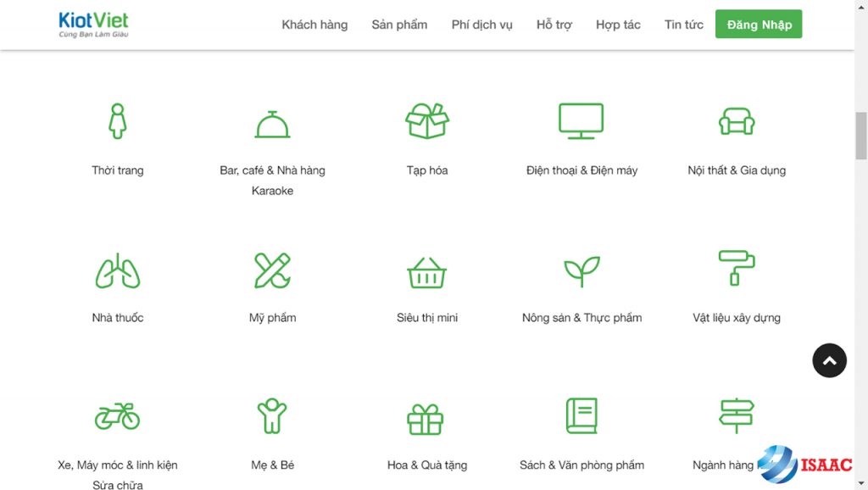
Task: Select the Hoa & Quà tặng gift icon
Action: click(x=426, y=419)
